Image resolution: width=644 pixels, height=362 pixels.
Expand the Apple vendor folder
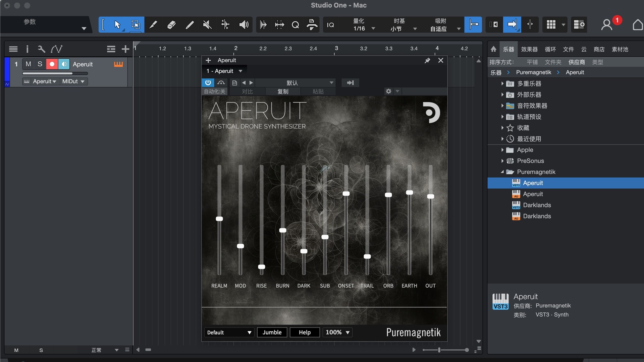click(x=502, y=150)
